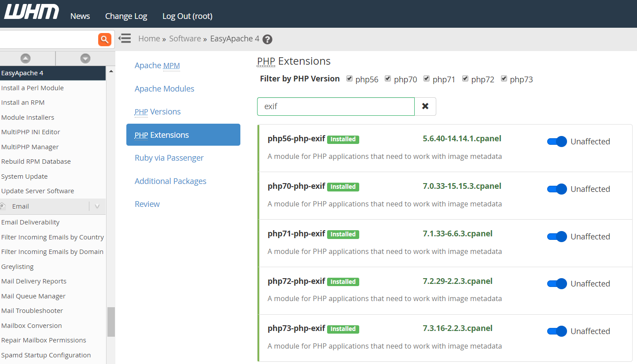Click the orange search magnifier button
Viewport: 637px width, 364px height.
104,40
